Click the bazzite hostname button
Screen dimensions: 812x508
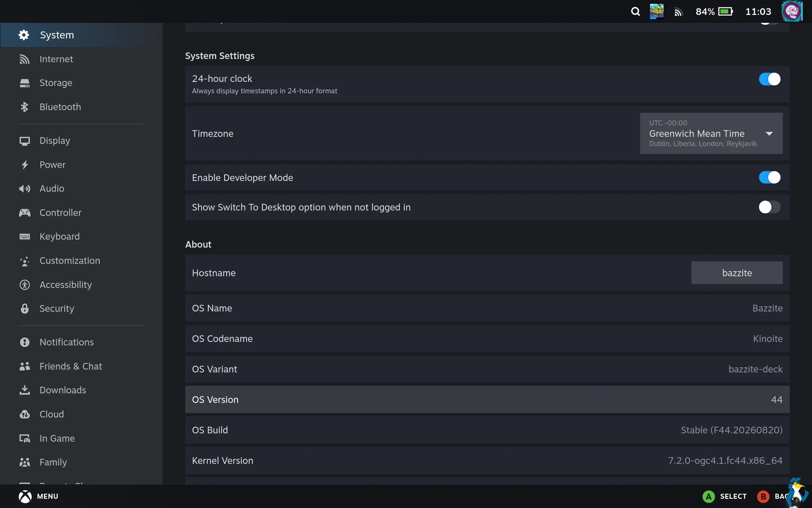(x=737, y=273)
